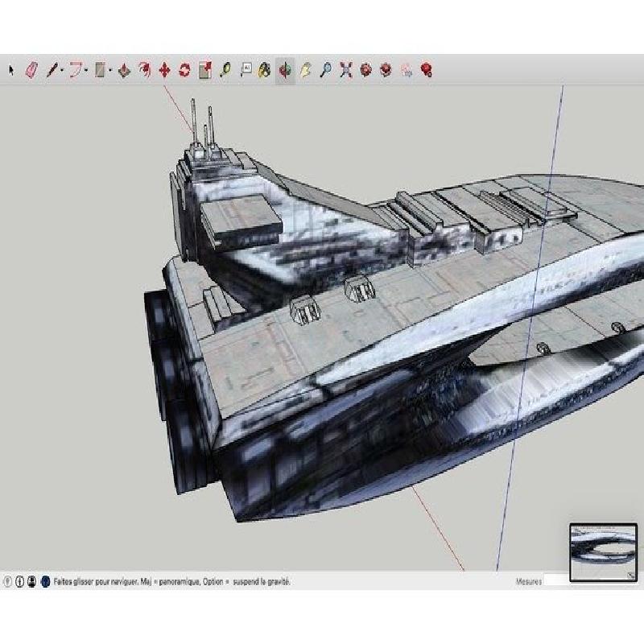Click the model credits info icon

(x=19, y=581)
